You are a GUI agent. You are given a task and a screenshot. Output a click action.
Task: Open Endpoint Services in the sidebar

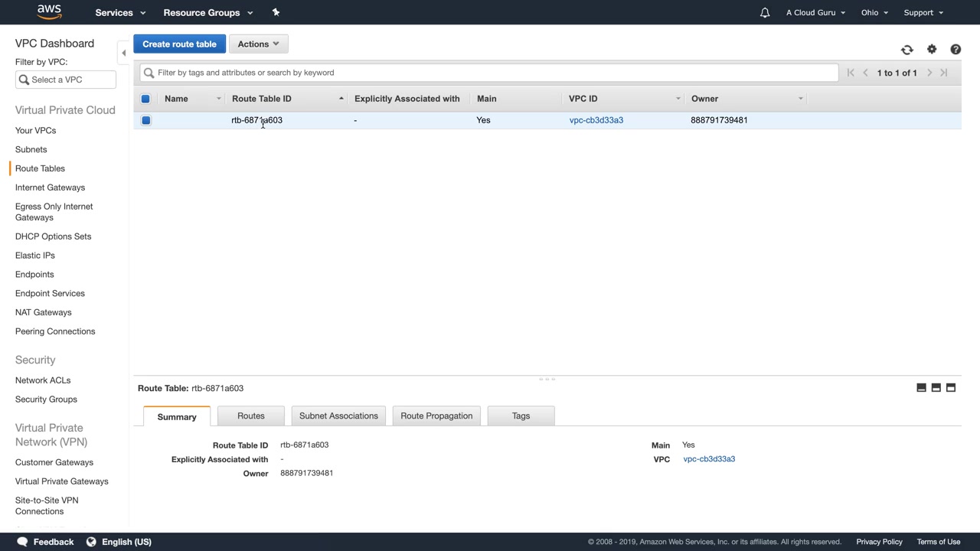pyautogui.click(x=50, y=294)
